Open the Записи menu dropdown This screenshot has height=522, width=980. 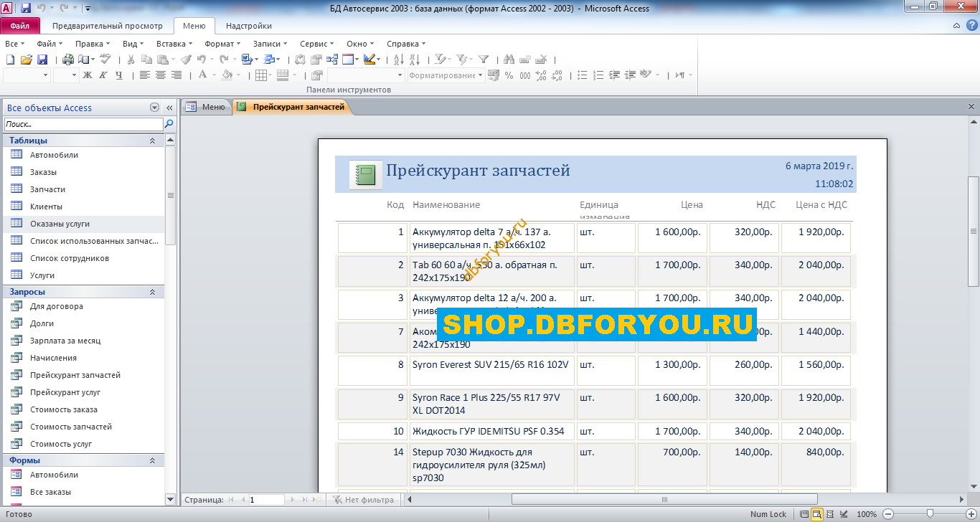(x=270, y=44)
